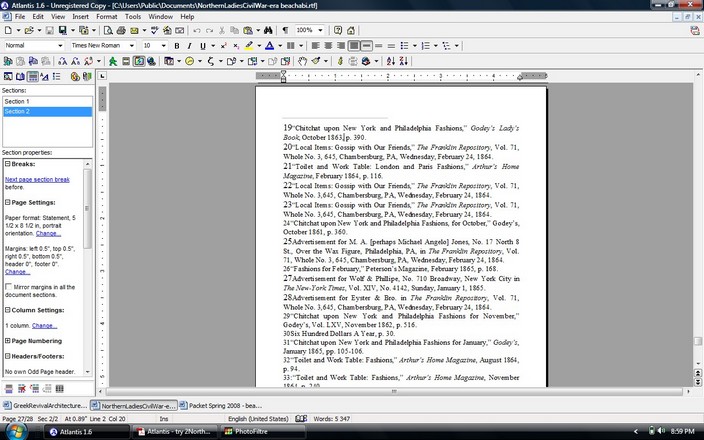The height and width of the screenshot is (440, 704).
Task: Click Change link for column settings
Action: click(x=44, y=326)
